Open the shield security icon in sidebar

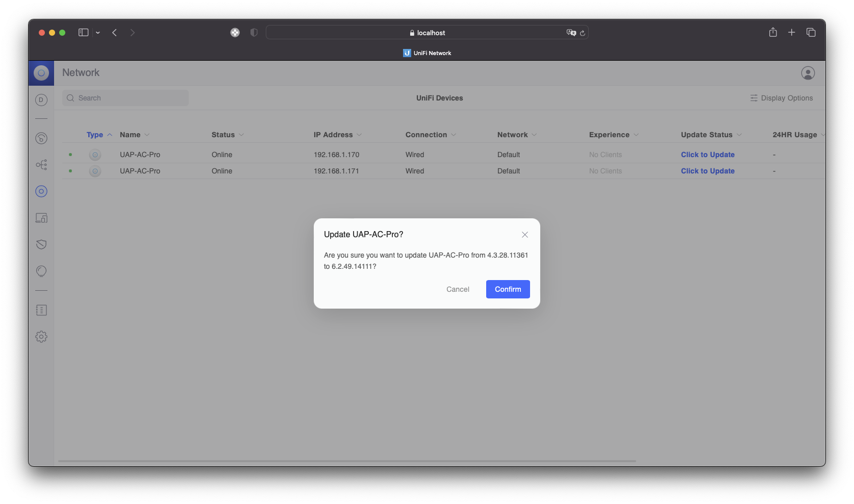tap(41, 244)
